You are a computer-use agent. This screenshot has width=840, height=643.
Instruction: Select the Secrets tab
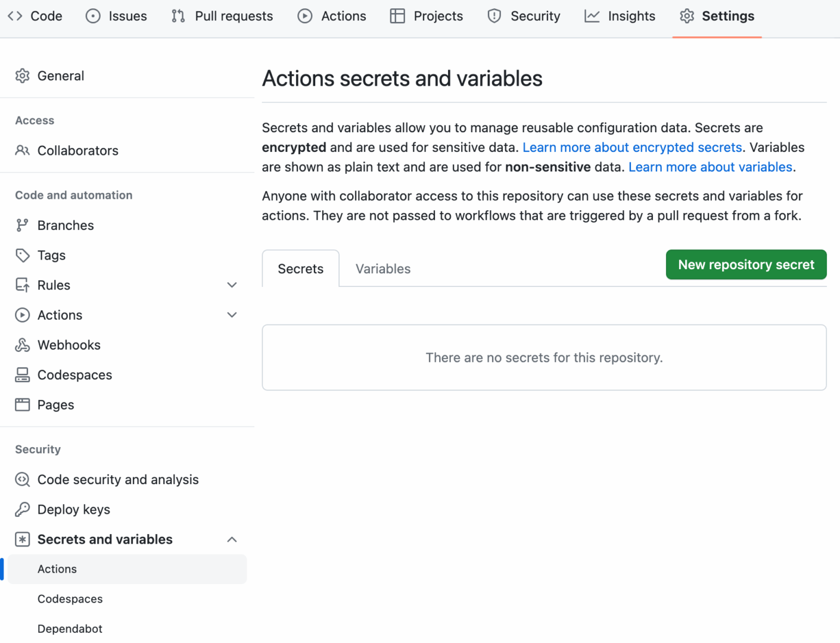300,269
